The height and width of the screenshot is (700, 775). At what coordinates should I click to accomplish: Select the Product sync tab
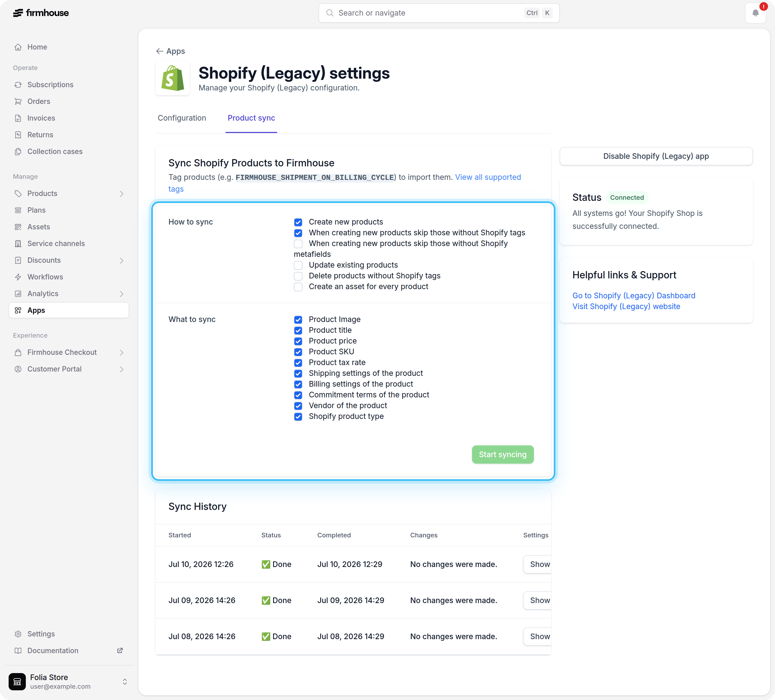pos(251,118)
